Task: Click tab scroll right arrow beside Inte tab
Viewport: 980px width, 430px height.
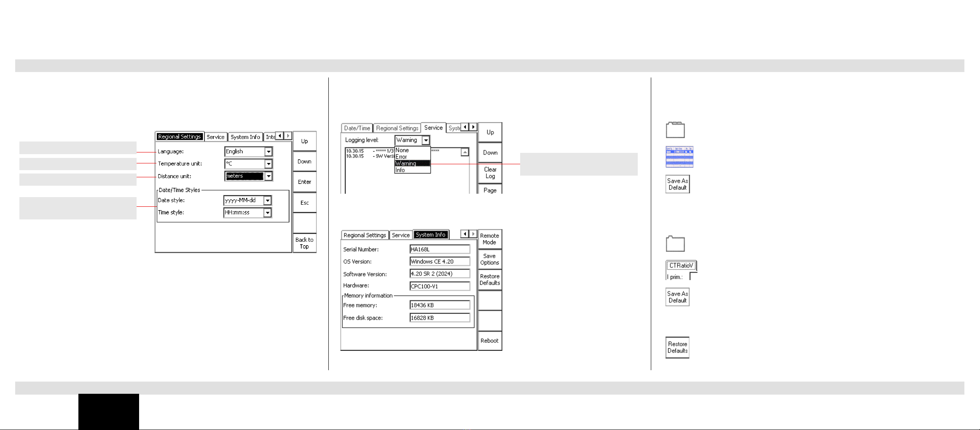Action: tap(288, 136)
